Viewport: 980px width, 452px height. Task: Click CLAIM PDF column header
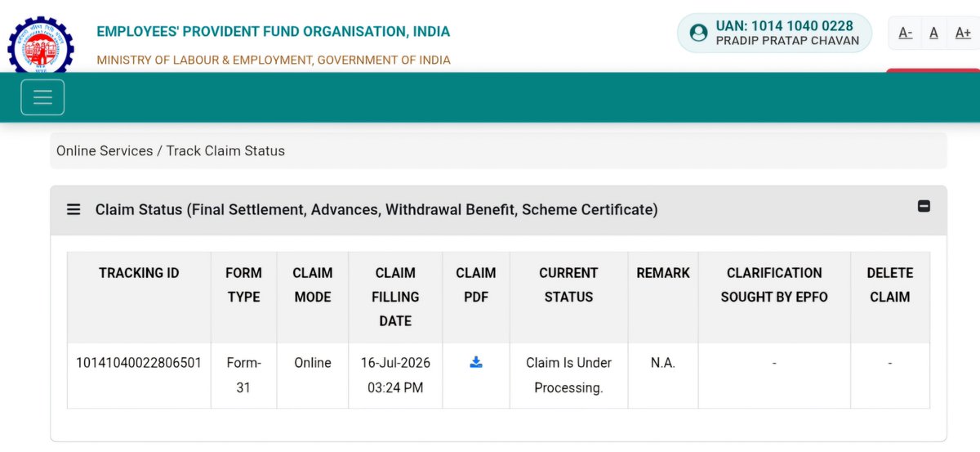pos(476,298)
